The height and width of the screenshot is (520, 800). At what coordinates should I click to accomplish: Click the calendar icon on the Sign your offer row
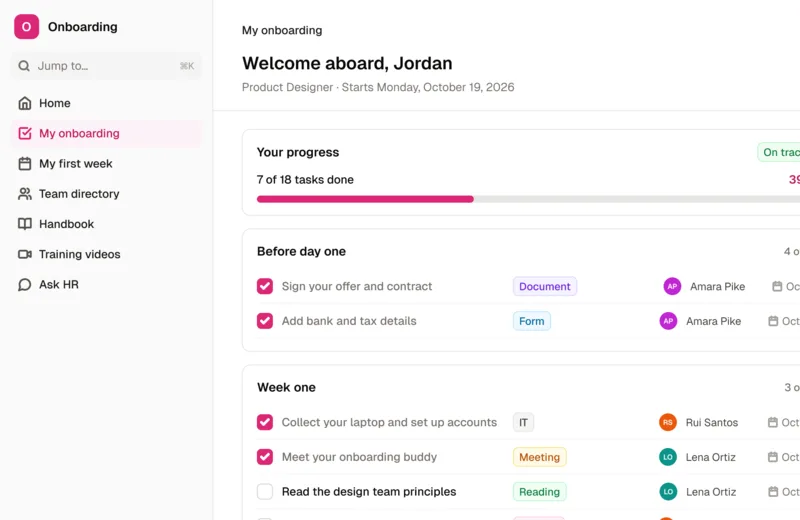tap(777, 286)
